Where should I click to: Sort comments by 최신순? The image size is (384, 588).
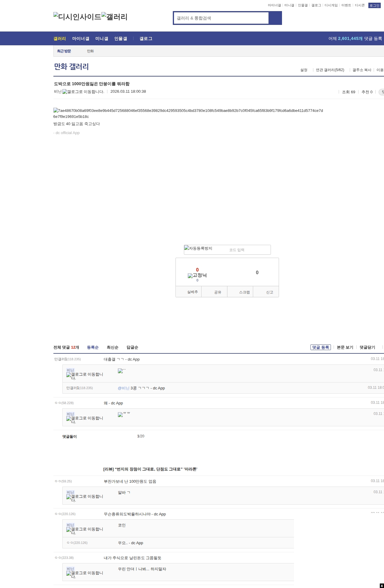[112, 347]
